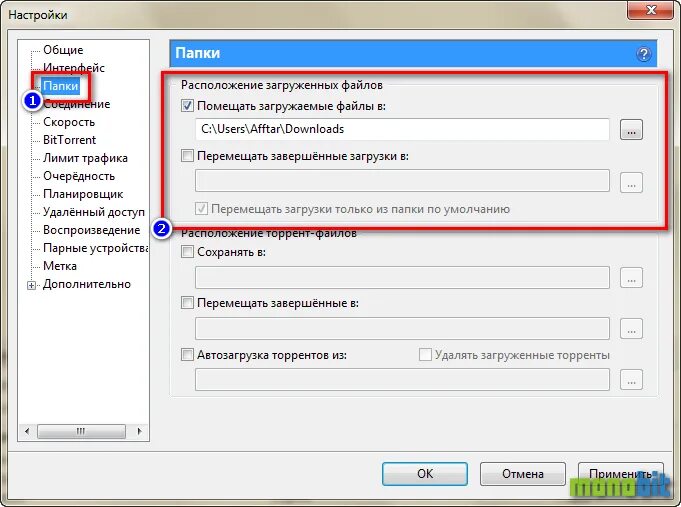Go to 'Скорость' settings section
The height and width of the screenshot is (507, 681).
click(69, 122)
